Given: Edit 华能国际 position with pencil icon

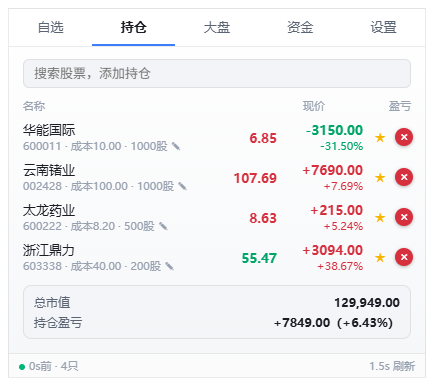Looking at the screenshot, I should pyautogui.click(x=176, y=146).
